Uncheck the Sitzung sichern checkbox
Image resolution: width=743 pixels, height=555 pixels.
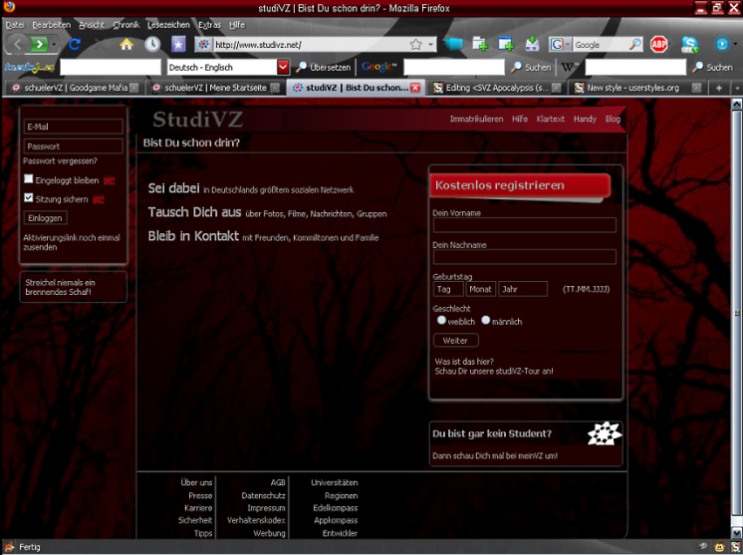pyautogui.click(x=28, y=197)
